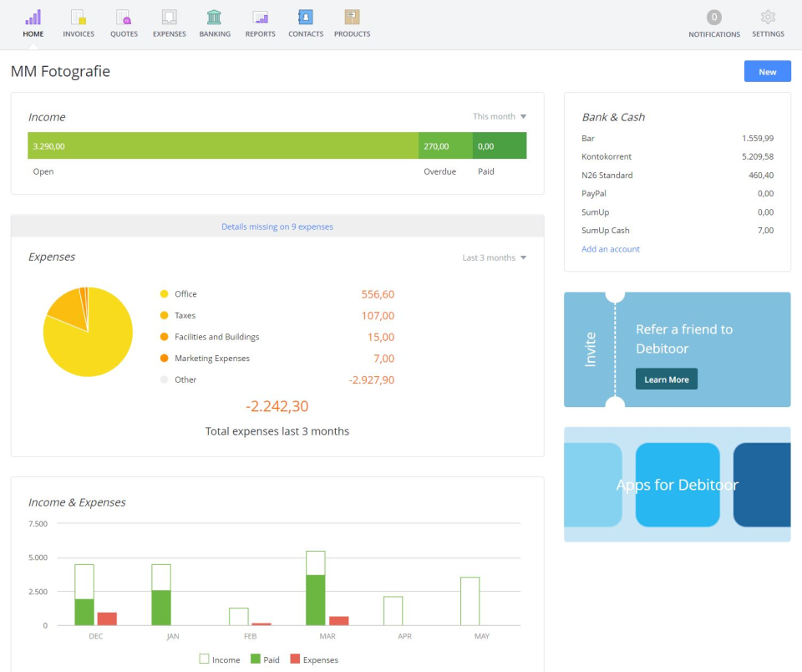Go to the Expenses icon in top bar

click(169, 18)
